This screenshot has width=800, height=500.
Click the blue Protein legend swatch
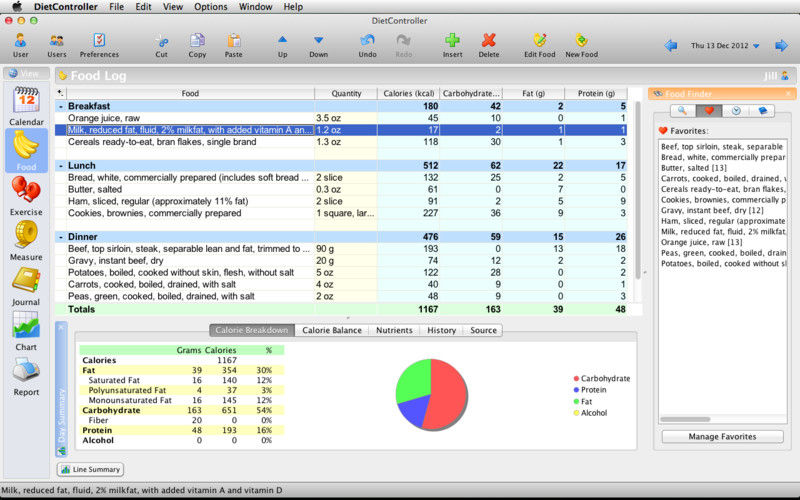pos(576,390)
